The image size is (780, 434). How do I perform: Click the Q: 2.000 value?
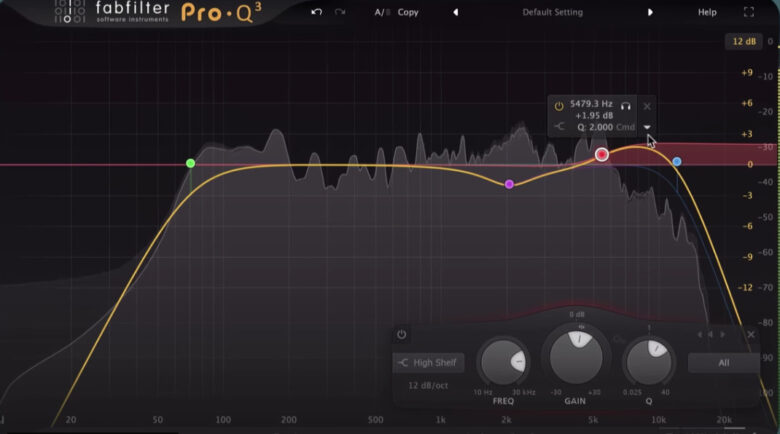[x=595, y=127]
